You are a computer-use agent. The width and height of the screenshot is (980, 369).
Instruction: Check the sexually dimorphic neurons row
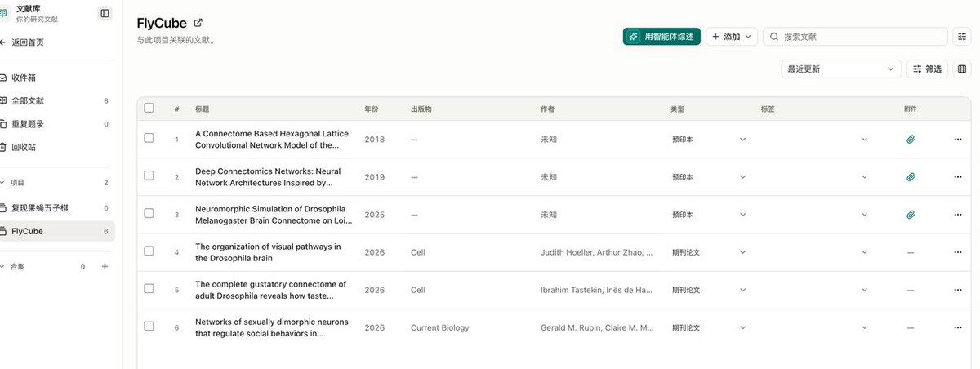(x=149, y=326)
